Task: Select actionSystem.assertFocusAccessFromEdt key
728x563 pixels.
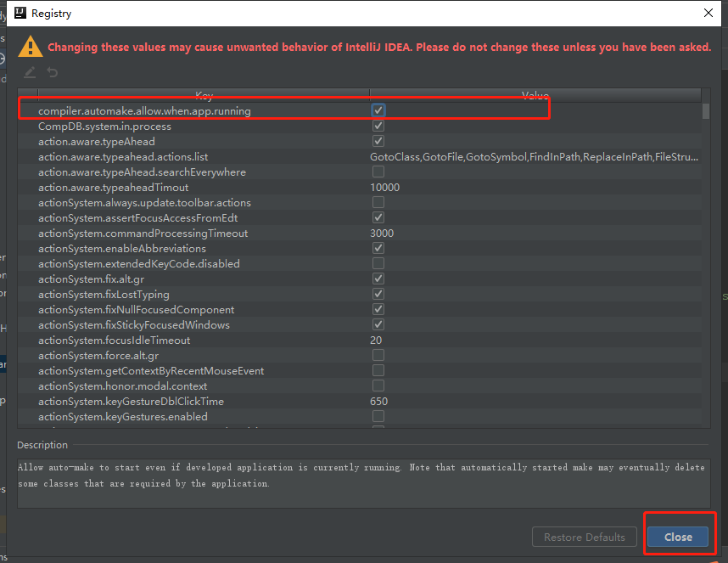Action: pos(138,218)
